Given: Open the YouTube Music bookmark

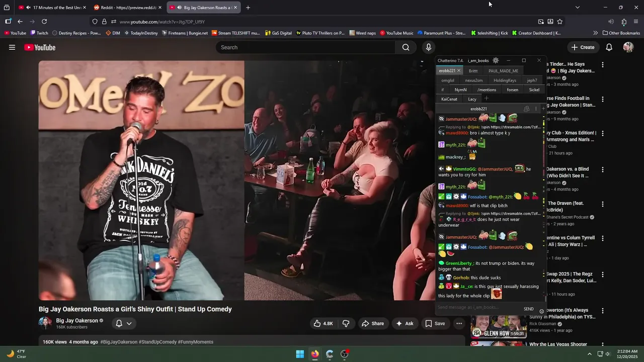Looking at the screenshot, I should click(396, 33).
